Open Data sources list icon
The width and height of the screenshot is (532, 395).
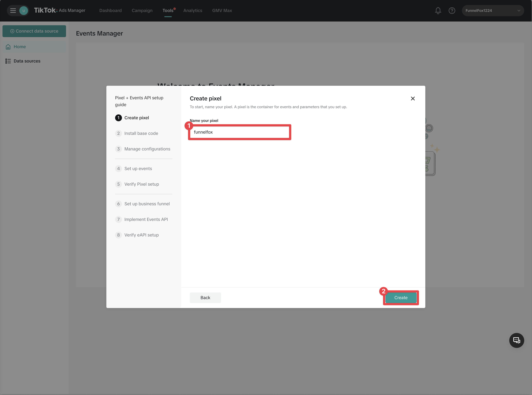pyautogui.click(x=8, y=61)
